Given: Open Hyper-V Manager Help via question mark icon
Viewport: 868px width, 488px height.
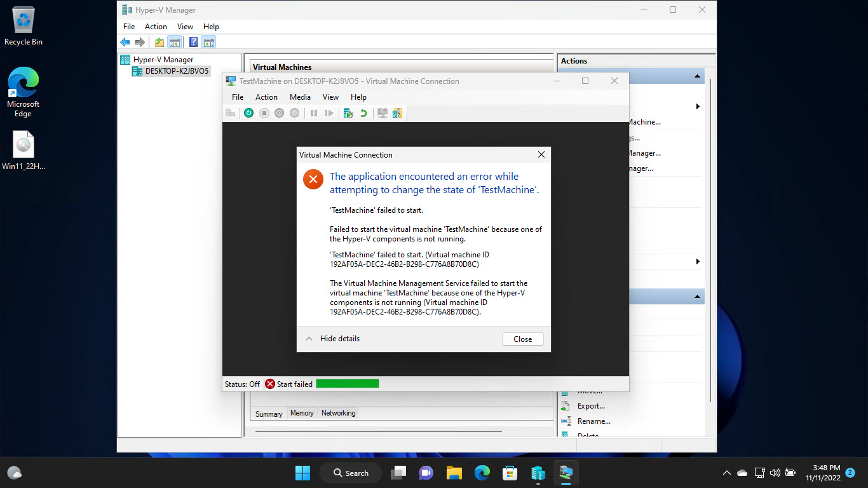Looking at the screenshot, I should pos(192,42).
